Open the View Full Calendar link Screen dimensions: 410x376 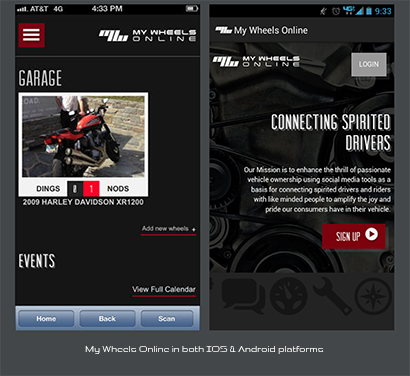pyautogui.click(x=164, y=289)
